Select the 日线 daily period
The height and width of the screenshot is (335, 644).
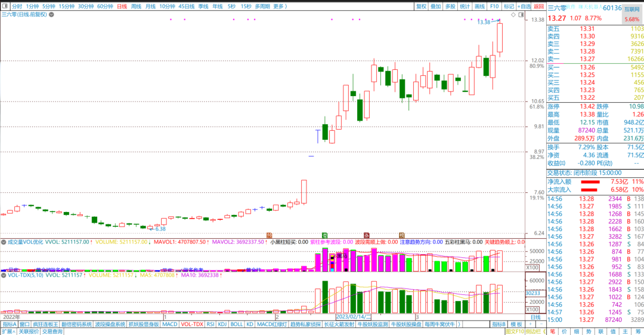pos(122,7)
